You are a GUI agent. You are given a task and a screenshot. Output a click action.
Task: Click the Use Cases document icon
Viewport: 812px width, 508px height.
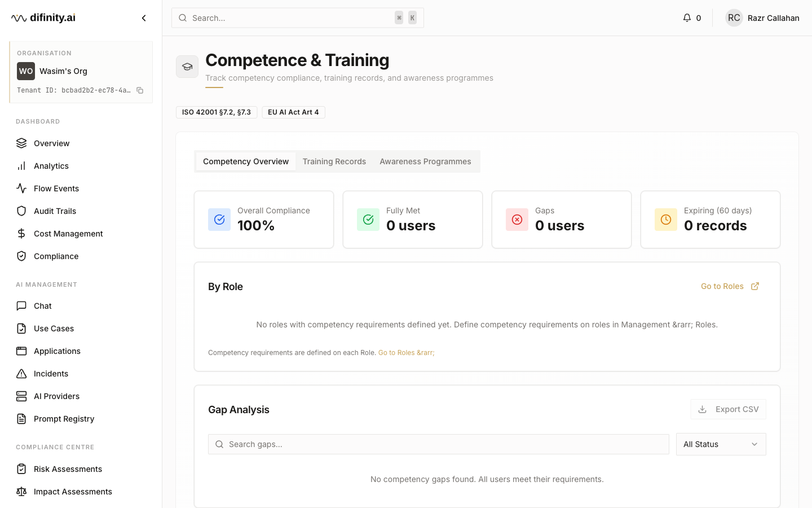[x=21, y=329]
